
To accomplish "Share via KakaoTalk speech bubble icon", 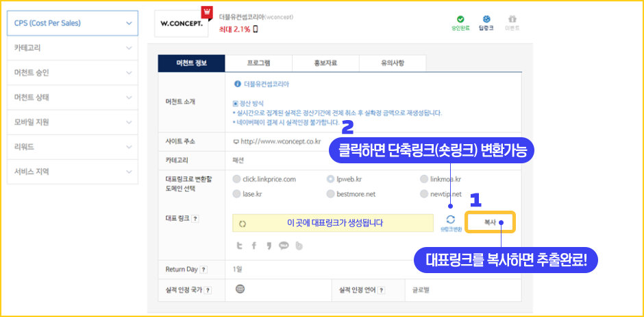I will point(284,246).
